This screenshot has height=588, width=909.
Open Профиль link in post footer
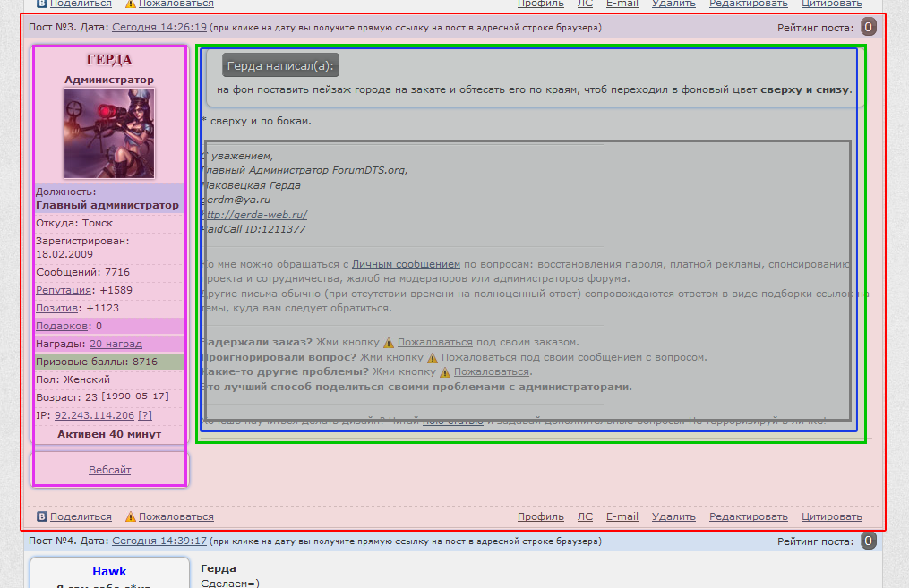click(541, 516)
